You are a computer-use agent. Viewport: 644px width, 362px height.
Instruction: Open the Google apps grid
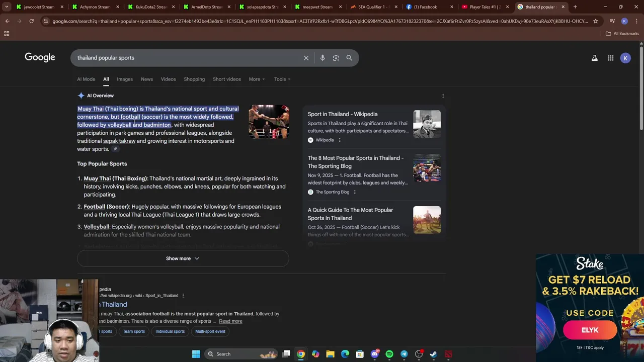(611, 58)
